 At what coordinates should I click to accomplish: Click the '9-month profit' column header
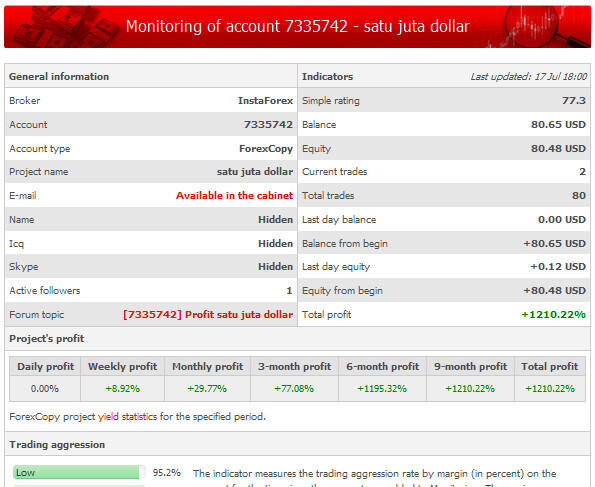coord(471,366)
